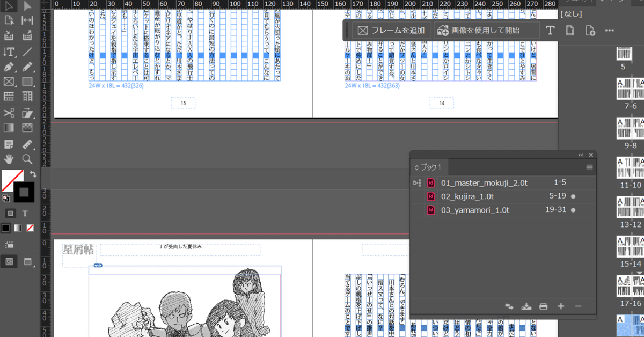Viewport: 644px width, 337px height.
Task: Select the Pencil tool
Action: (x=27, y=67)
